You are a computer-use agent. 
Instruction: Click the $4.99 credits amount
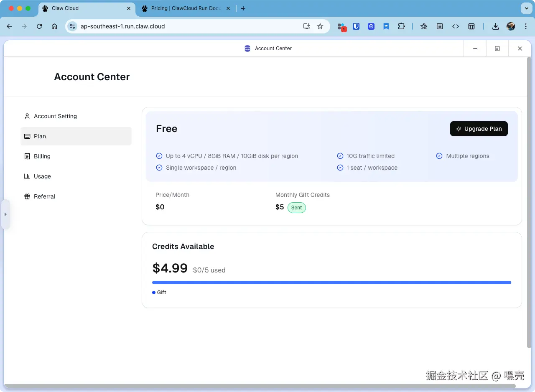pyautogui.click(x=170, y=268)
